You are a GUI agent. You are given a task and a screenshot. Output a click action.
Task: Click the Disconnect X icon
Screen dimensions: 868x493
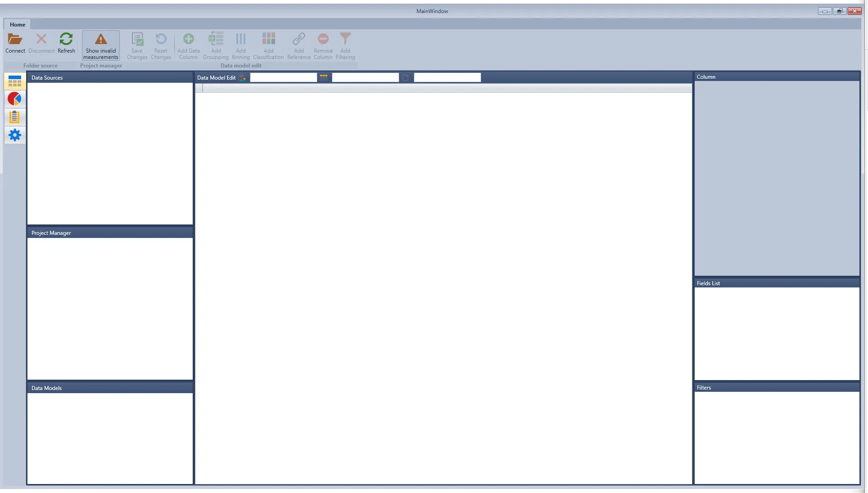[41, 39]
